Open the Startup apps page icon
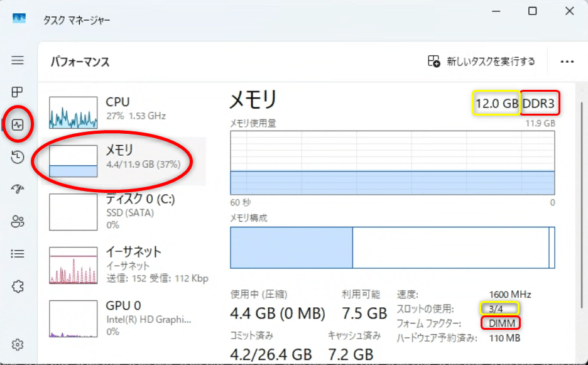Image resolution: width=588 pixels, height=365 pixels. point(18,189)
